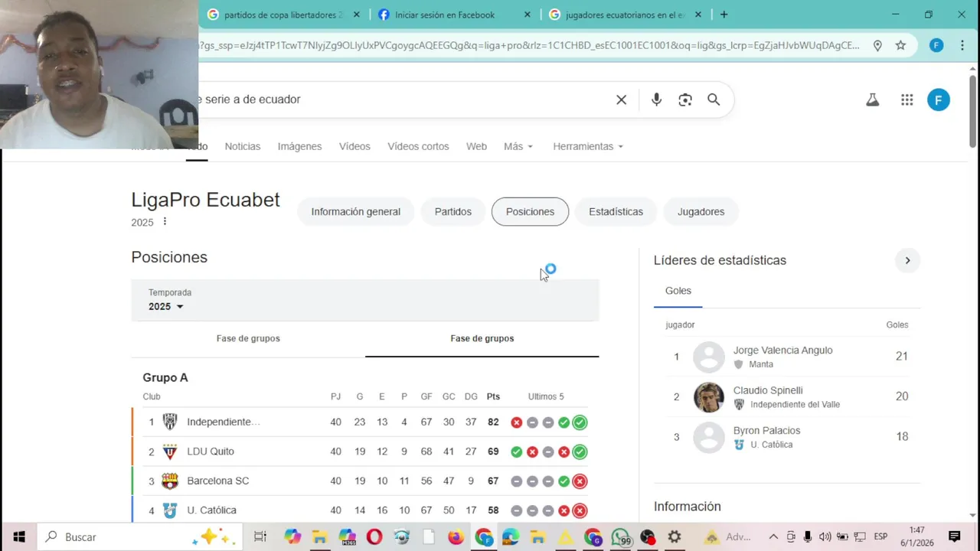Open Chrome's three-dot menu
980x551 pixels.
coord(962,45)
